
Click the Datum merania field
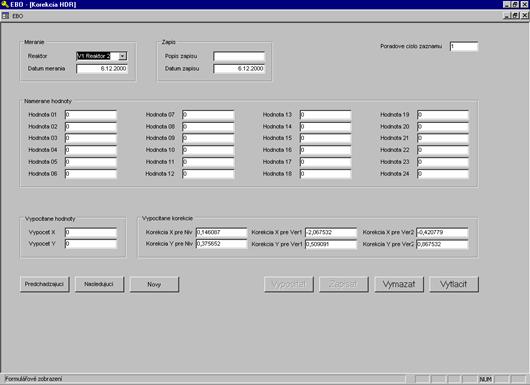(x=102, y=69)
